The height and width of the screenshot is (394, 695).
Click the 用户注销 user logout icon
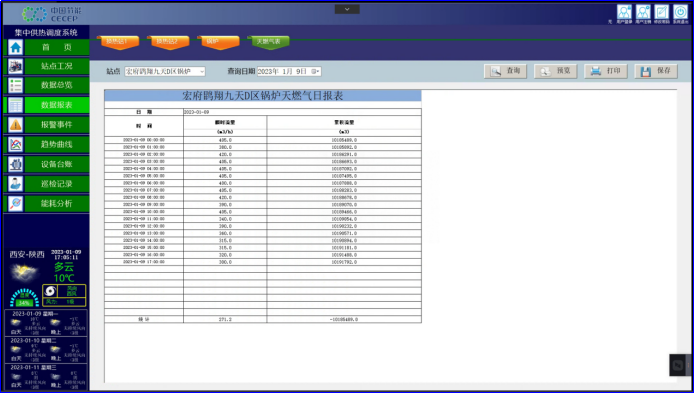point(643,12)
